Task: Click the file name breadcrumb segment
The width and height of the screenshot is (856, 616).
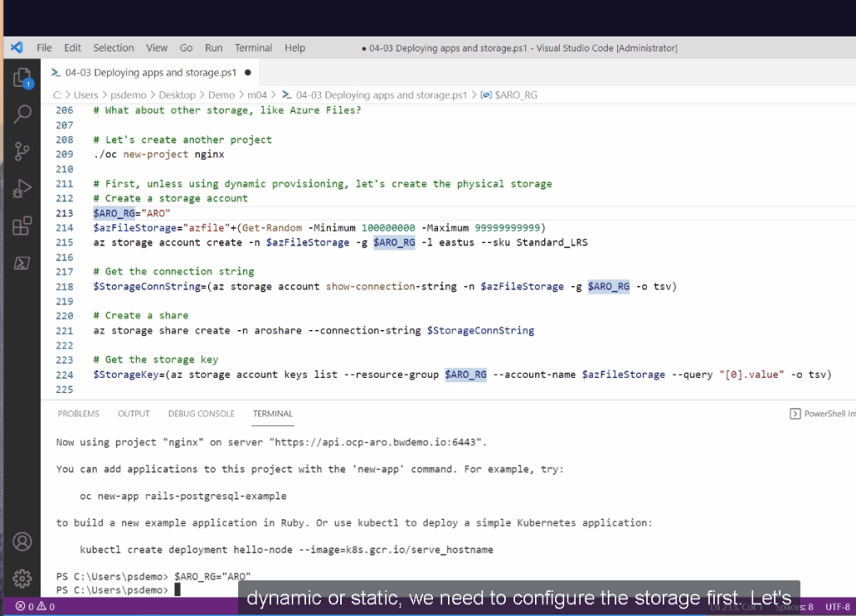Action: 381,95
